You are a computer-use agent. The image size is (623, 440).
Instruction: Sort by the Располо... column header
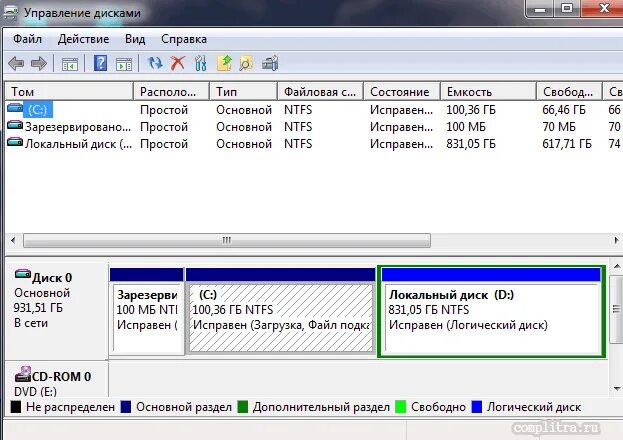coord(172,91)
